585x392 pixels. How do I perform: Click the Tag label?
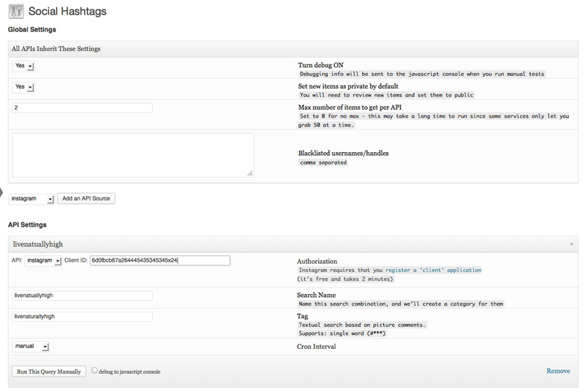coord(302,316)
